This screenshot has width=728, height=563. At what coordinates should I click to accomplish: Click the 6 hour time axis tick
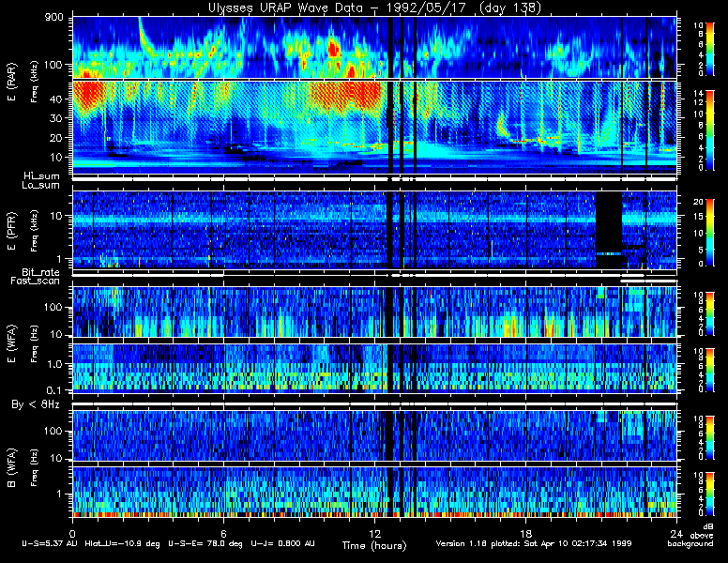(223, 533)
